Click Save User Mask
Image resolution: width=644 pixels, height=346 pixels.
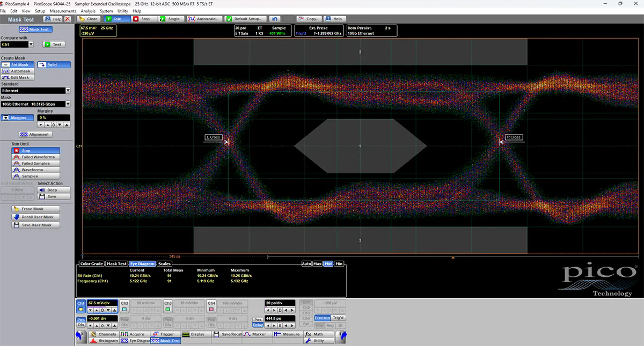(36, 225)
